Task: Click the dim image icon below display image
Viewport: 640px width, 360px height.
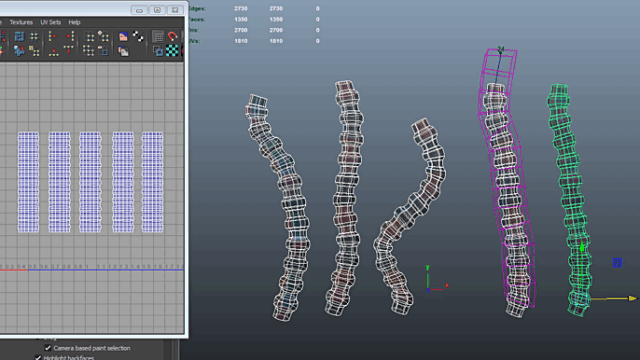Action: click(x=123, y=51)
